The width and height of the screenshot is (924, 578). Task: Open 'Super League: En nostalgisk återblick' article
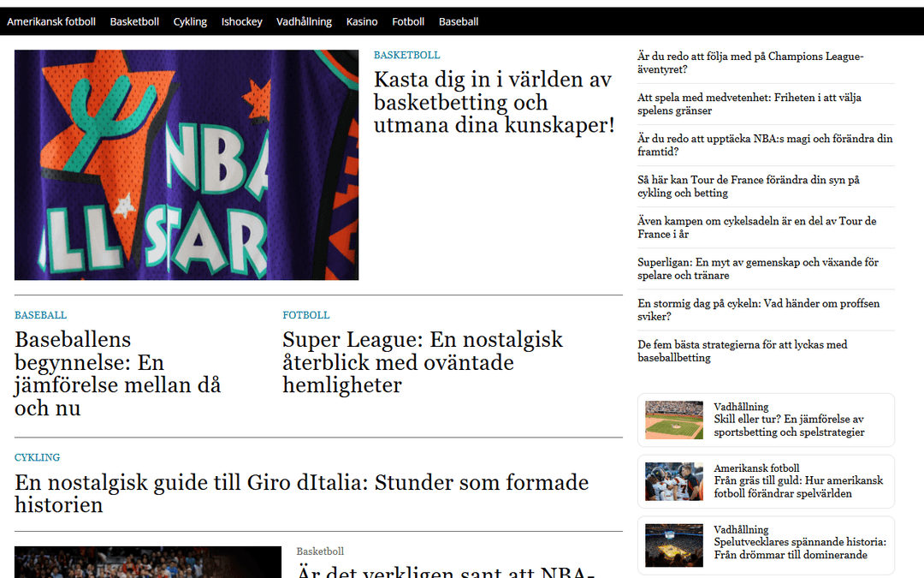tap(423, 362)
